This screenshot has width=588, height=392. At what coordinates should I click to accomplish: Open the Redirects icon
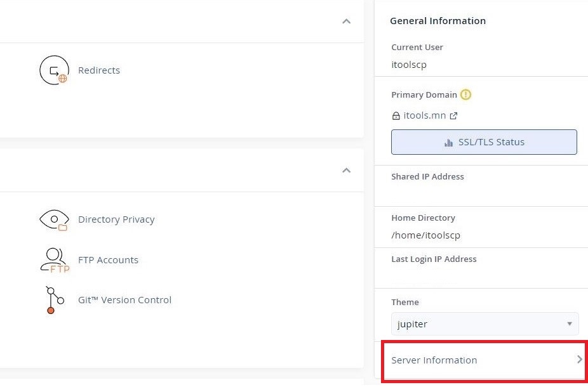55,70
